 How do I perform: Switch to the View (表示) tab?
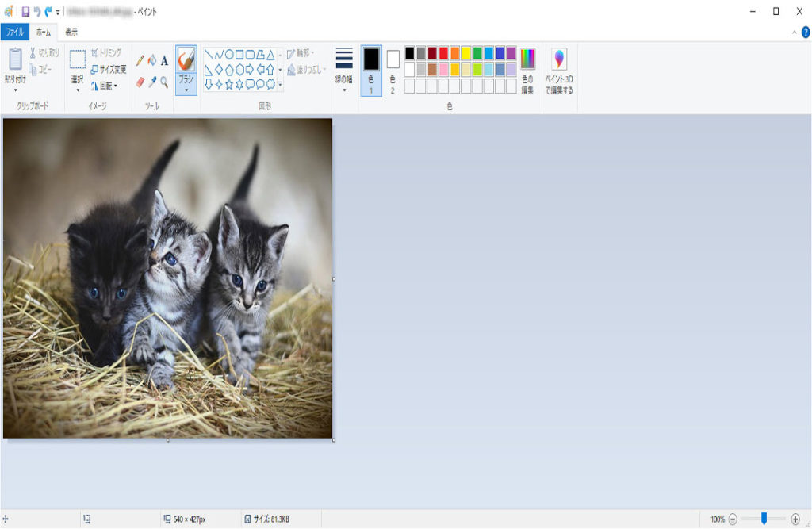[x=71, y=33]
